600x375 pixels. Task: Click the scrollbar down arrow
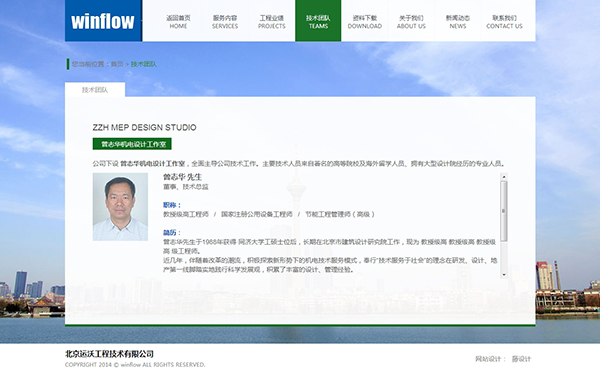[x=504, y=274]
